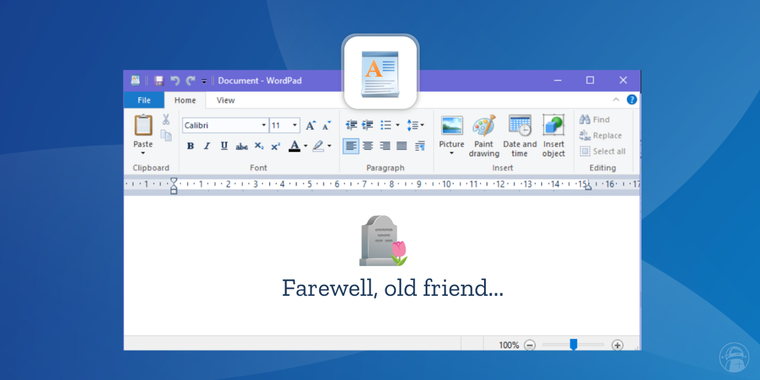Click the WordPad app icon in title bar
The width and height of the screenshot is (760, 380).
135,81
